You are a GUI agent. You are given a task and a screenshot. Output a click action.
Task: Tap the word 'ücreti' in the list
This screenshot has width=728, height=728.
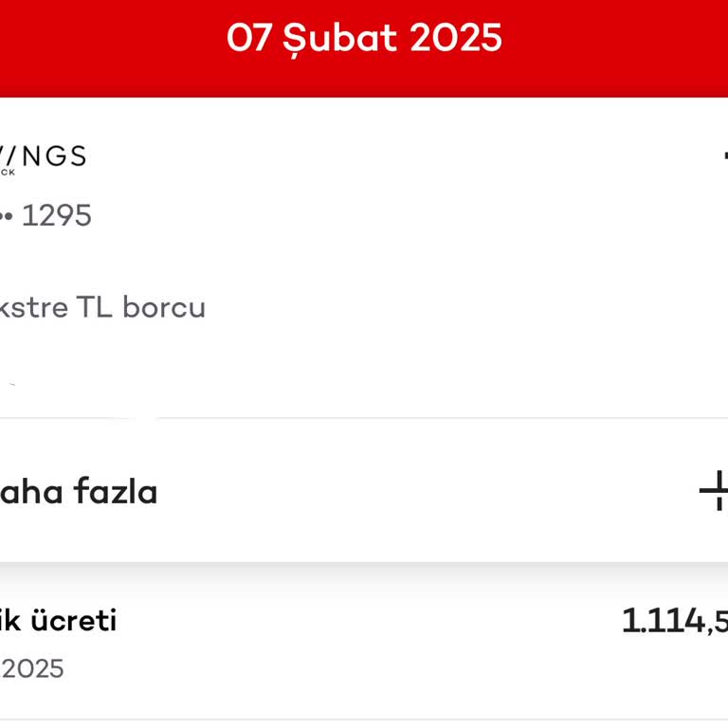71,622
